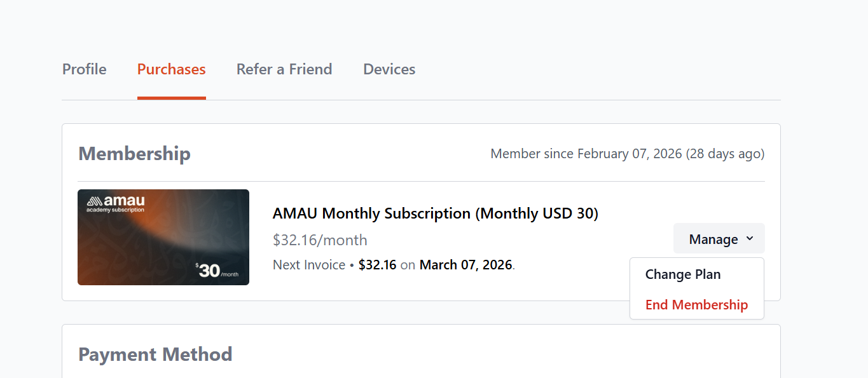The width and height of the screenshot is (868, 378).
Task: Click the chevron arrow beside Manage
Action: pyautogui.click(x=750, y=238)
